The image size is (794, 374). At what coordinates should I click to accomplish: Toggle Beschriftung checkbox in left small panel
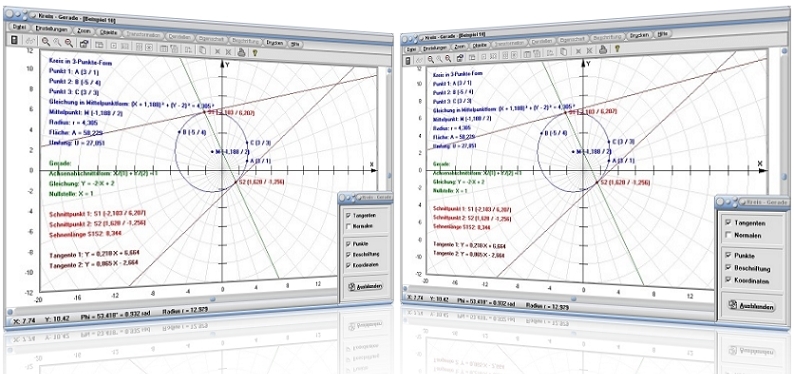(348, 255)
